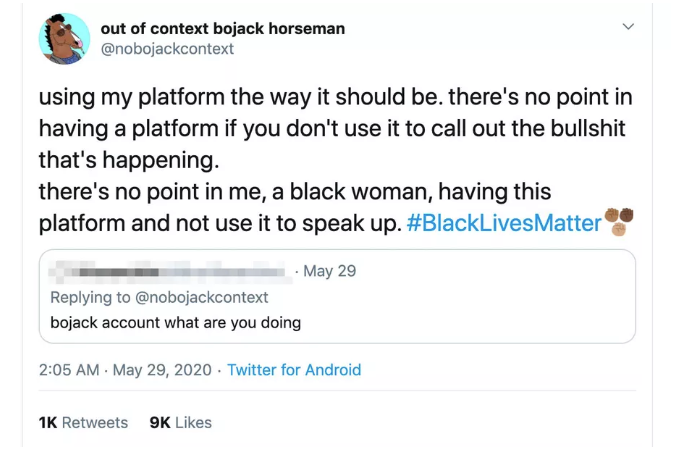The width and height of the screenshot is (679, 464).
Task: Click the 'May 29, 2020' date
Action: click(162, 370)
